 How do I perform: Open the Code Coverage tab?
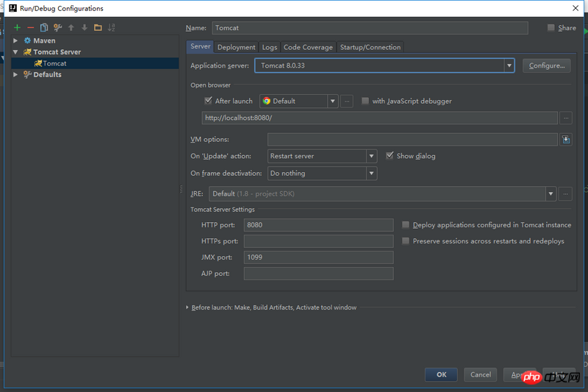coord(308,47)
